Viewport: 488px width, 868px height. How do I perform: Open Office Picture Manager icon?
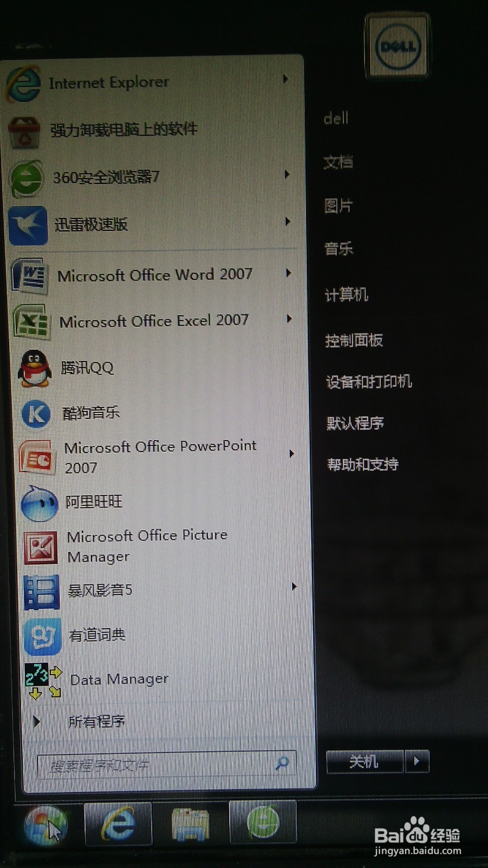pyautogui.click(x=41, y=547)
